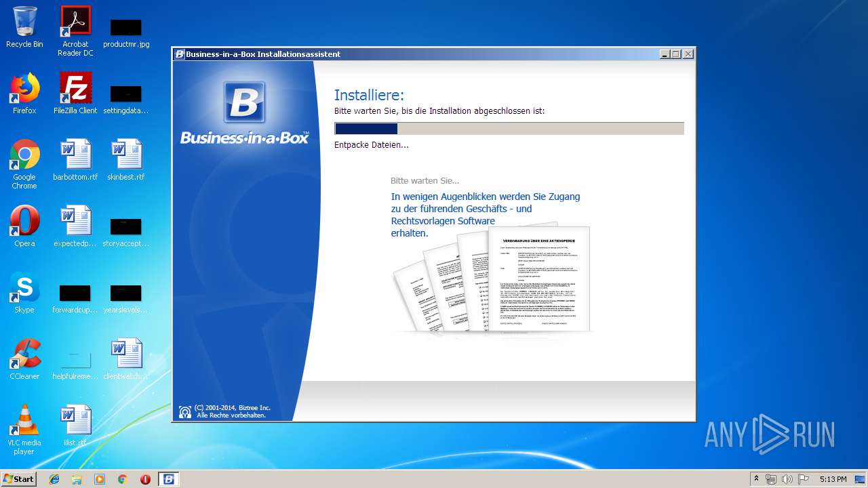
Task: Click the volume speaker tray icon
Action: coord(787,479)
